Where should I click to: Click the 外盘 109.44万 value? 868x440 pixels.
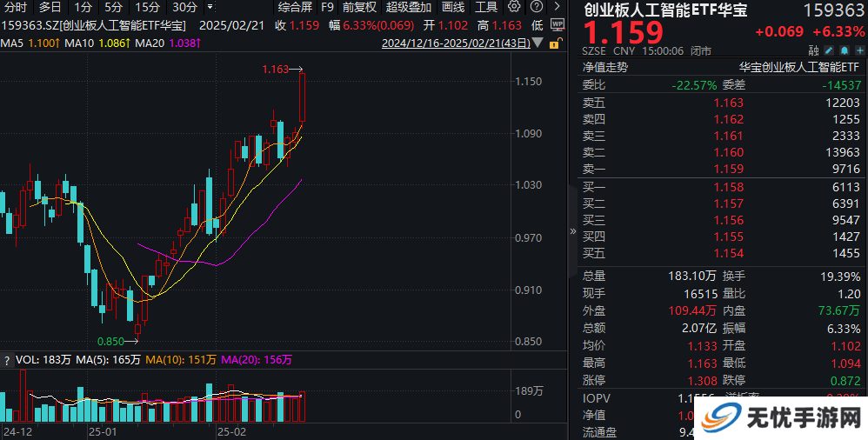pos(692,310)
